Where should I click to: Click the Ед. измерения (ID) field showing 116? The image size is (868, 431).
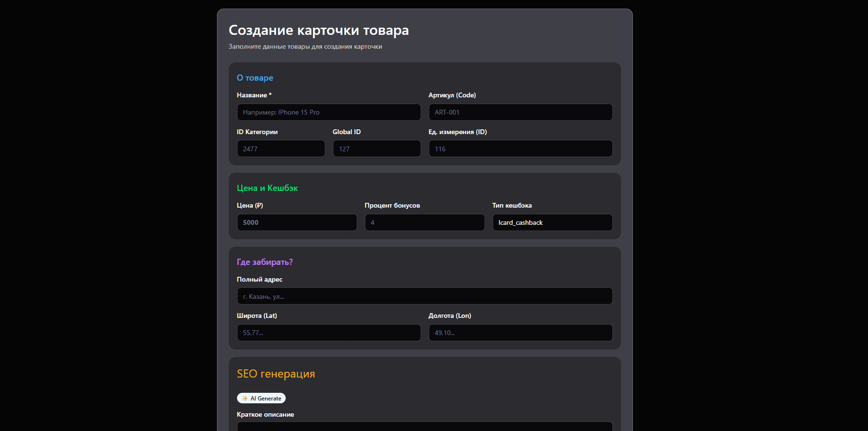click(520, 148)
